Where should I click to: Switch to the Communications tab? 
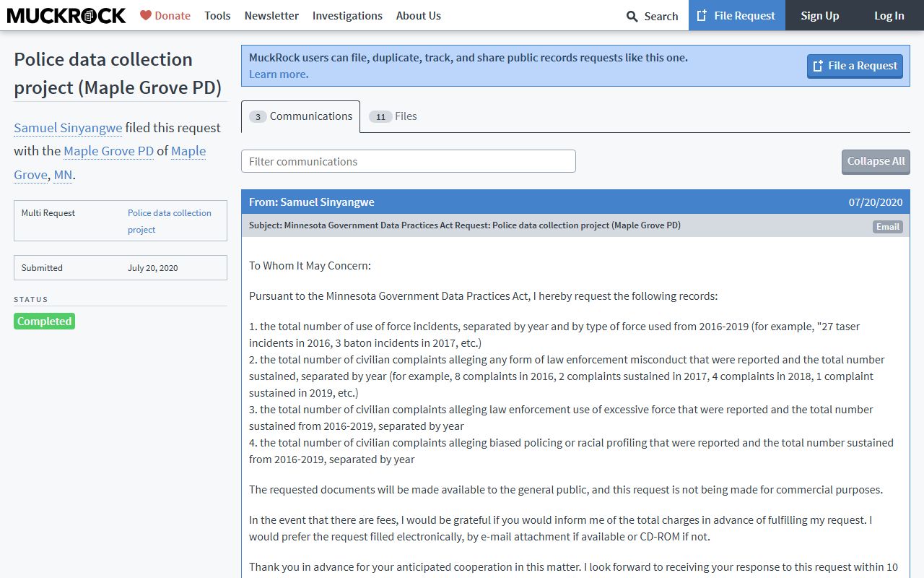pyautogui.click(x=300, y=116)
